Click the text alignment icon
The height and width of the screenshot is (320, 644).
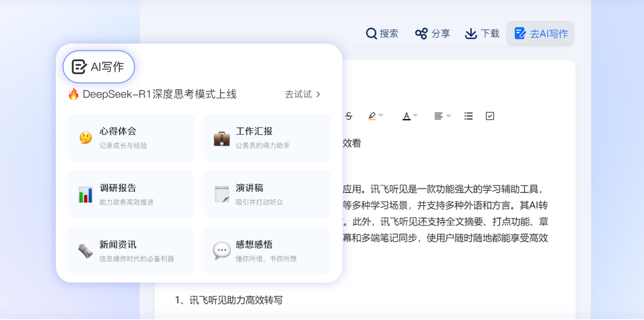point(438,116)
